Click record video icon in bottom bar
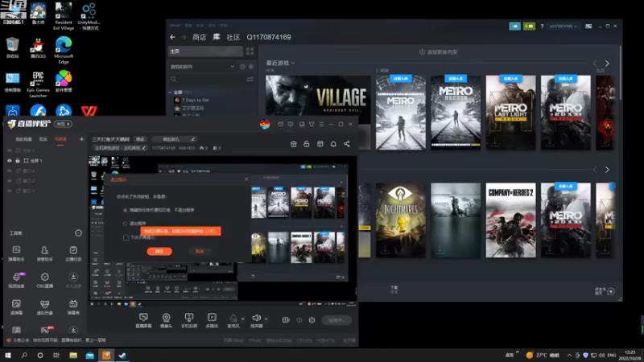 pyautogui.click(x=286, y=320)
